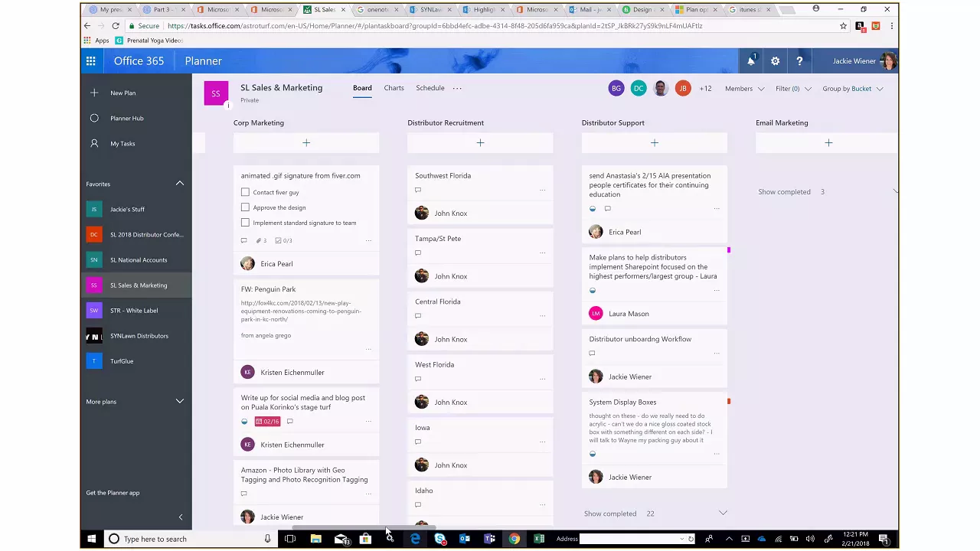Click the 02/16 due date badge
The image size is (980, 551).
(267, 422)
